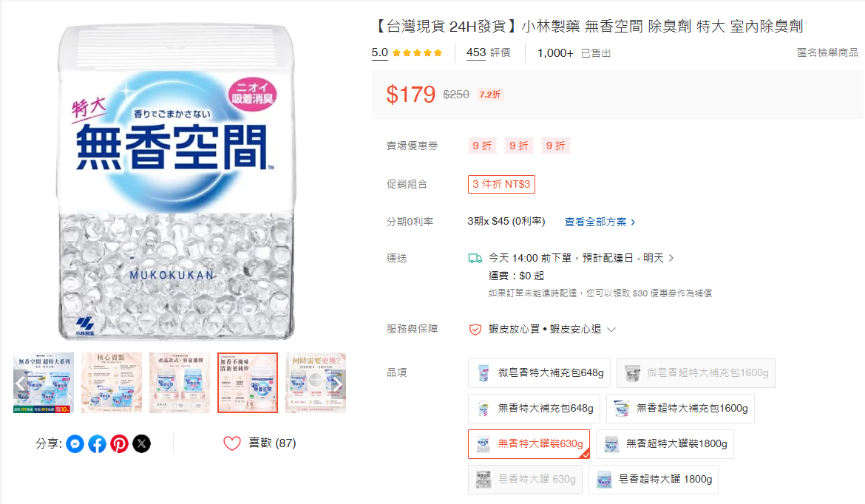
Task: Show previous thumbnails with left arrow
Action: point(21,384)
